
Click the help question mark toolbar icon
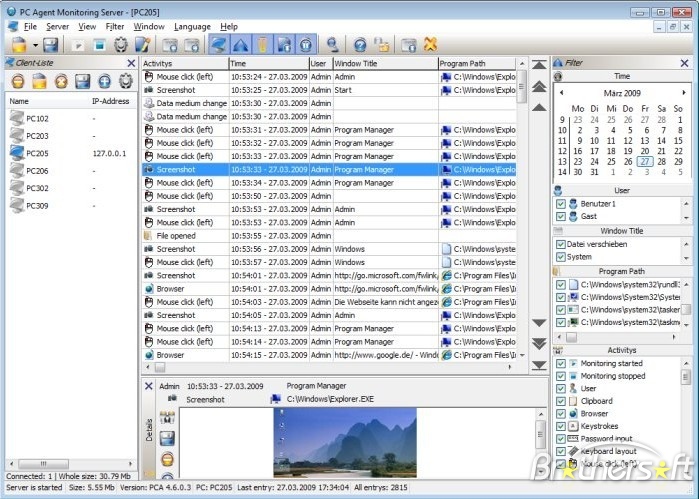[x=360, y=45]
